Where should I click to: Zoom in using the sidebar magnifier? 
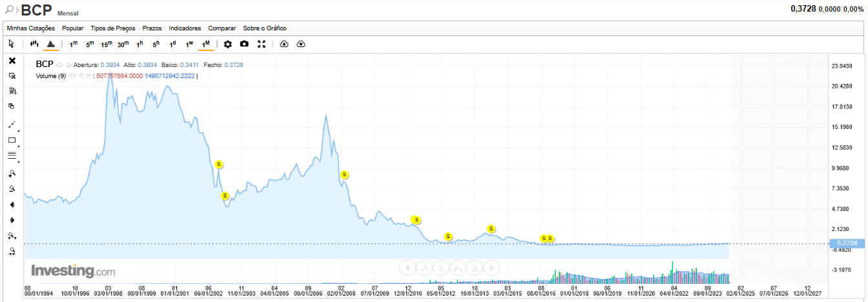pos(12,174)
